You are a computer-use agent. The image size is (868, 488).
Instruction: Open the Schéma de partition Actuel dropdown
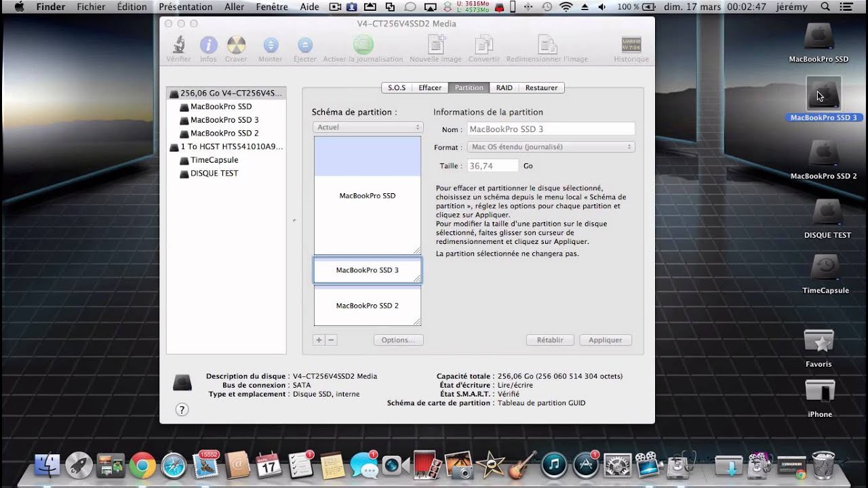[x=368, y=127]
